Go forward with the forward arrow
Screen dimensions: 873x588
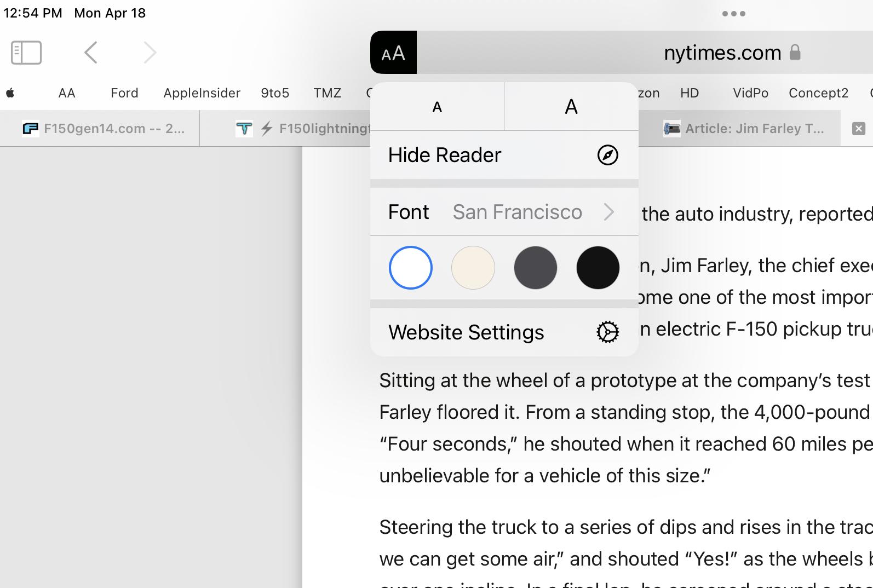[150, 53]
